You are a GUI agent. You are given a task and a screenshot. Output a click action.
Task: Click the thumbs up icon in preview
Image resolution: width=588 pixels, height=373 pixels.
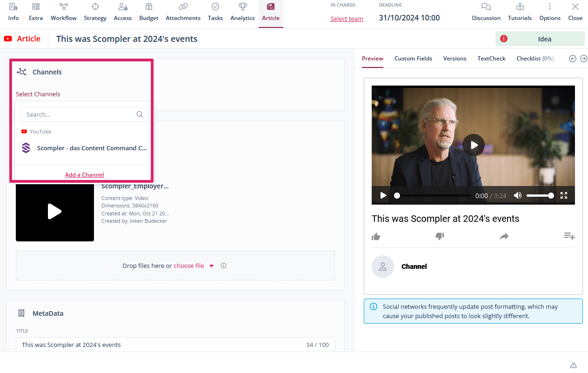pyautogui.click(x=376, y=237)
